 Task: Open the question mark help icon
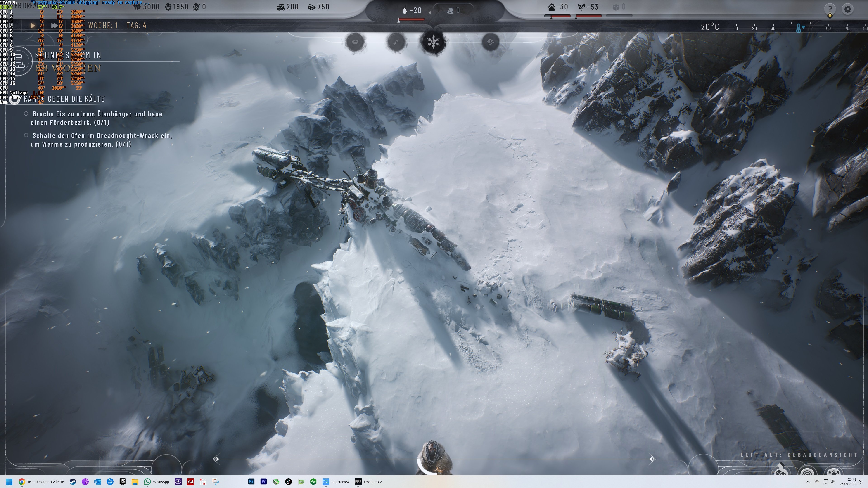[830, 9]
